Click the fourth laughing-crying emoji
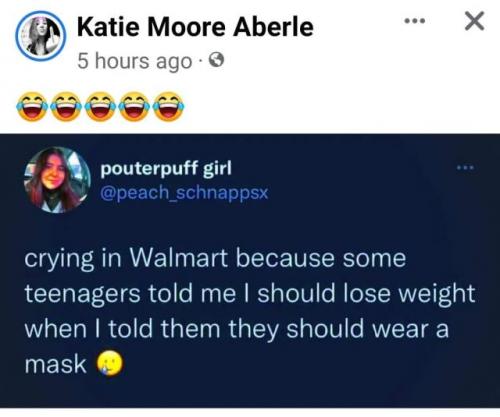This screenshot has width=500, height=417. (x=134, y=107)
